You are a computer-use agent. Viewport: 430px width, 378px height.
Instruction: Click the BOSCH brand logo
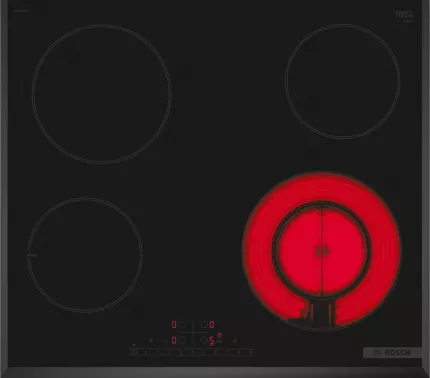[392, 353]
